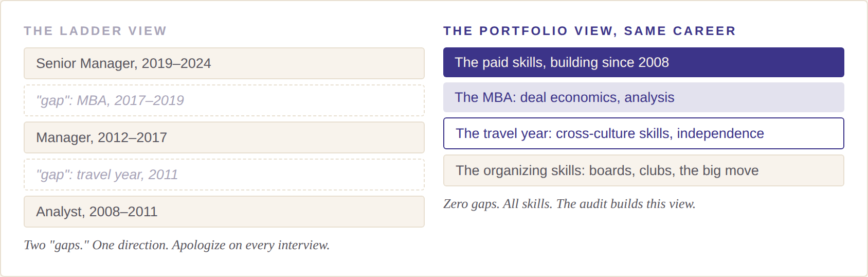Click the Zero gaps. All skills caption
Screen dimensions: 868x277
pyautogui.click(x=569, y=204)
